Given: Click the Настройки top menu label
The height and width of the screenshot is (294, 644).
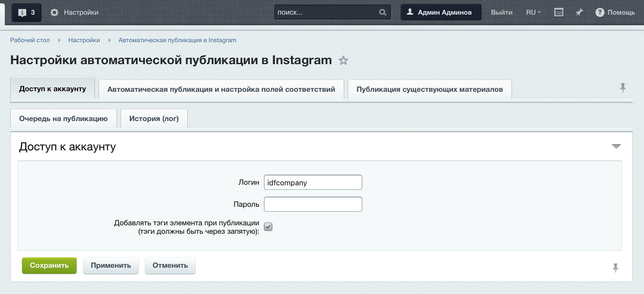Looking at the screenshot, I should coord(81,12).
